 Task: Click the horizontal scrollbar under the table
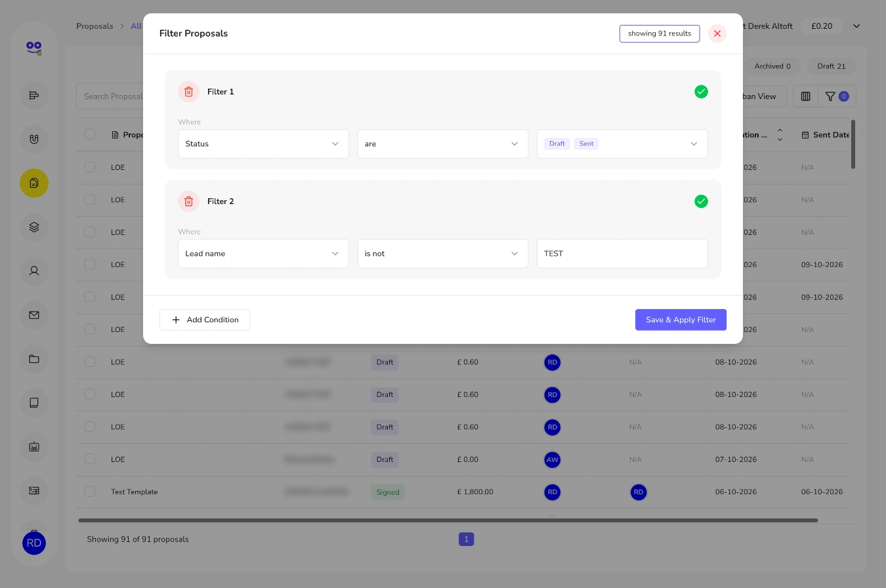pyautogui.click(x=448, y=520)
